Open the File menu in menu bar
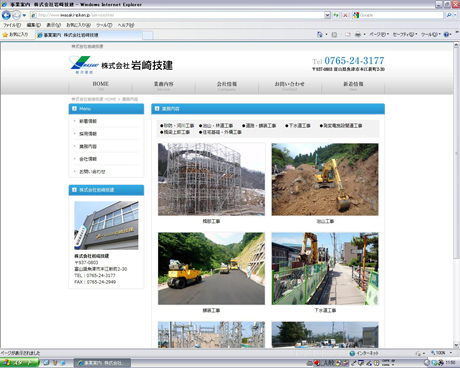460x368 pixels. tap(12, 25)
